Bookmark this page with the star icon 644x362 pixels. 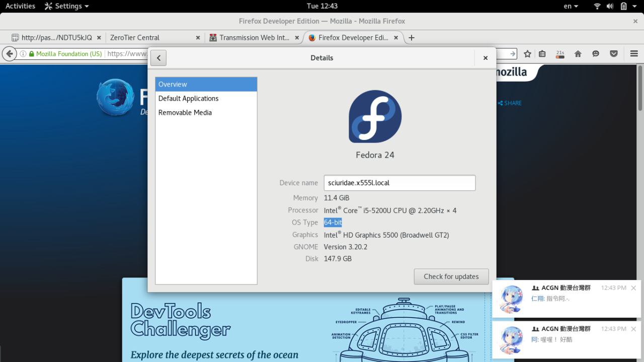(527, 54)
